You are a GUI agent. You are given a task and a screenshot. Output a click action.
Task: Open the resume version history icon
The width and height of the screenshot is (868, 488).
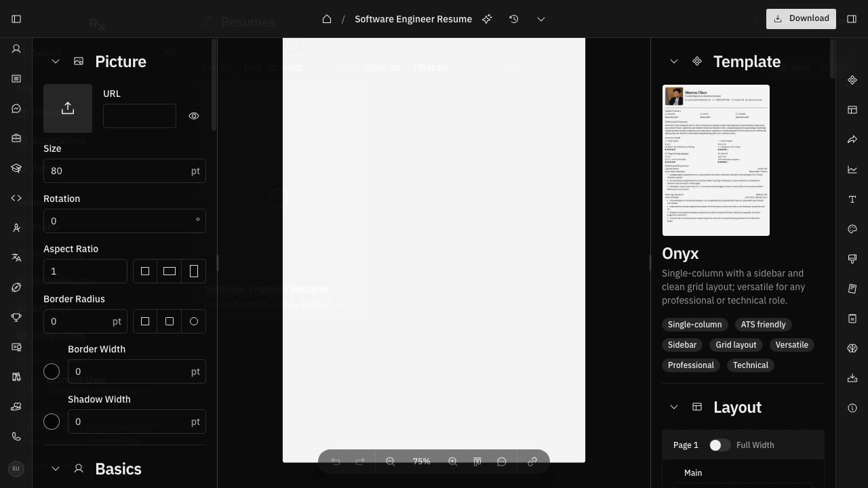click(x=514, y=19)
